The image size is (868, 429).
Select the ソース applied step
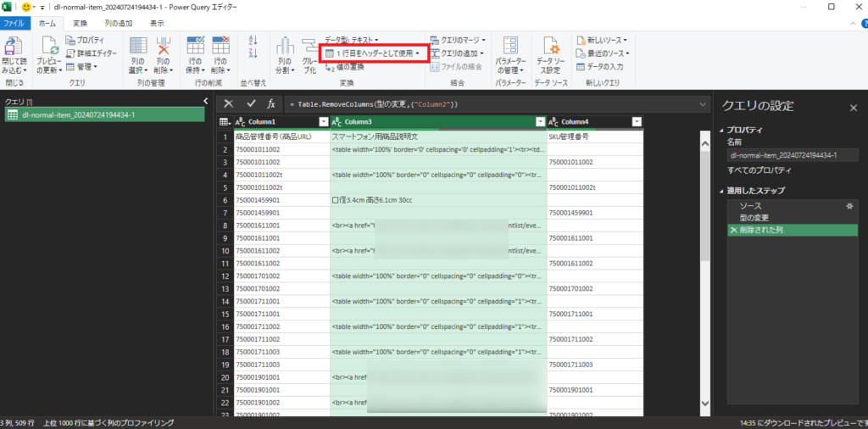tap(793, 205)
